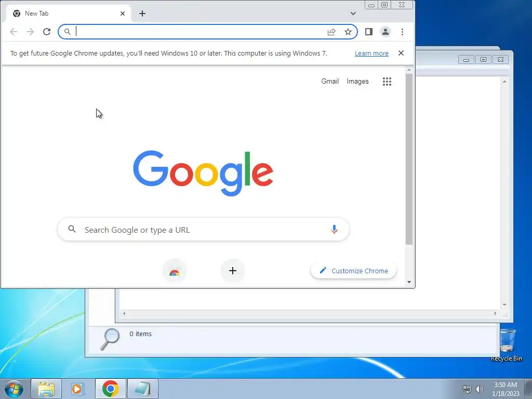Open the Windows Start button
This screenshot has height=399, width=532.
(x=14, y=389)
